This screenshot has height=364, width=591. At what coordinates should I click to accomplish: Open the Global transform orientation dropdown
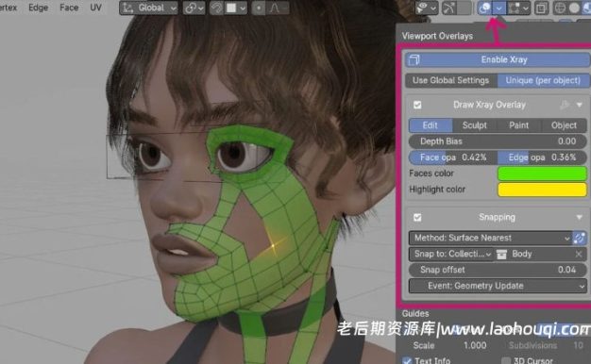click(149, 8)
